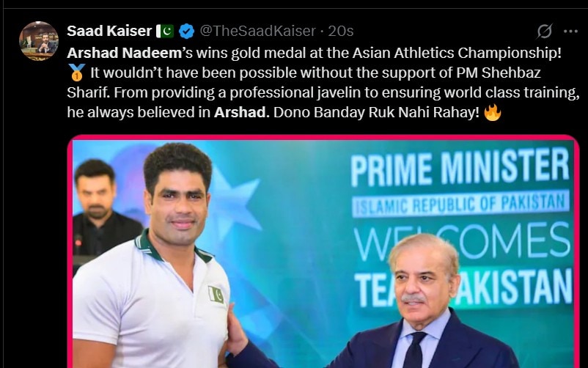Click the gold medal emoji in tweet
The image size is (588, 368).
[76, 73]
